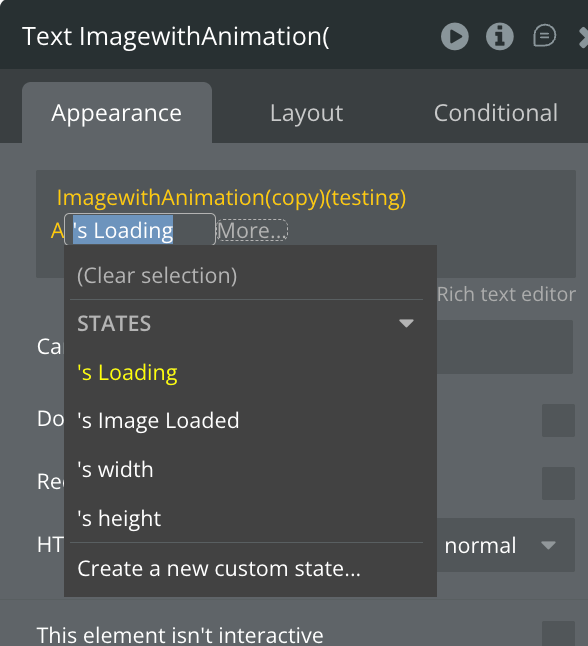Toggle the checkbox on the Re row
The width and height of the screenshot is (588, 646).
558,483
